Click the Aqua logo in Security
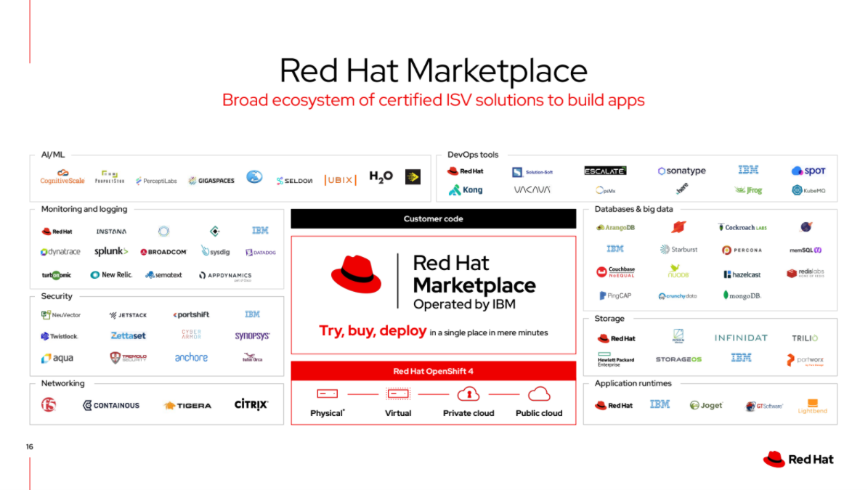Viewport: 868px width, 490px height. pos(57,358)
